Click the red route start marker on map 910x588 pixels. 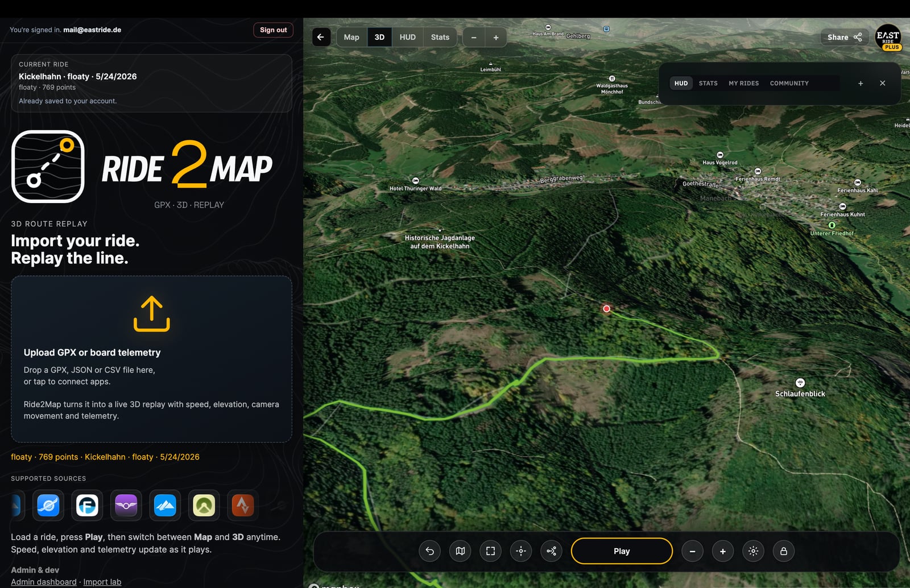(607, 309)
